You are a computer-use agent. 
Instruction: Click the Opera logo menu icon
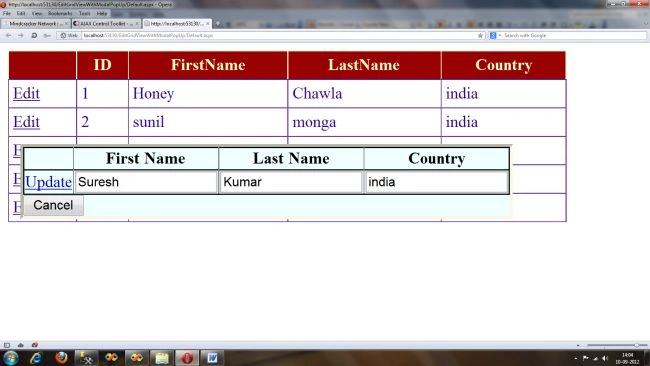click(x=3, y=5)
